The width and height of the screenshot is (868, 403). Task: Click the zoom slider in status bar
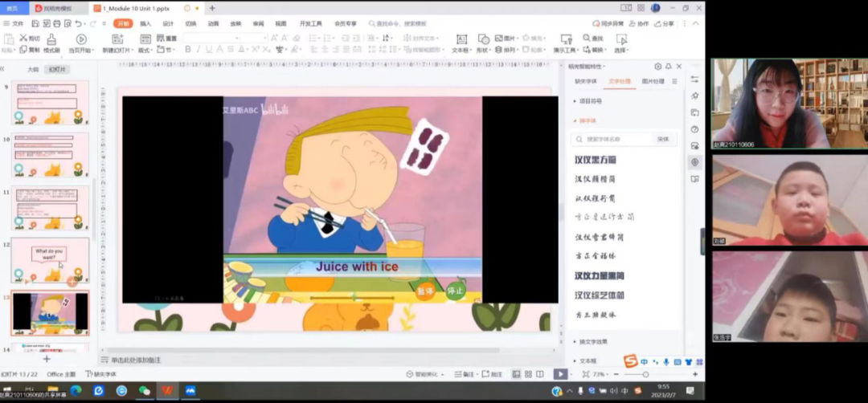coord(645,374)
